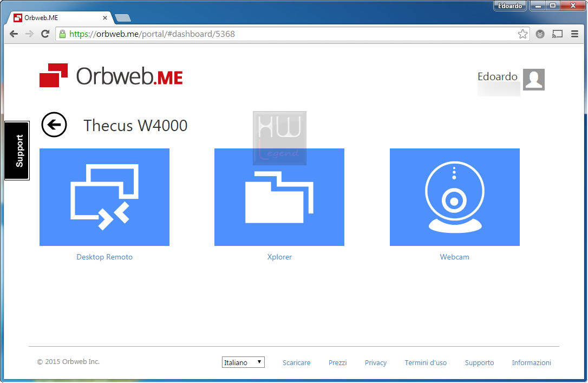Image resolution: width=588 pixels, height=383 pixels.
Task: Click the browser Forward arrow
Action: tap(29, 34)
